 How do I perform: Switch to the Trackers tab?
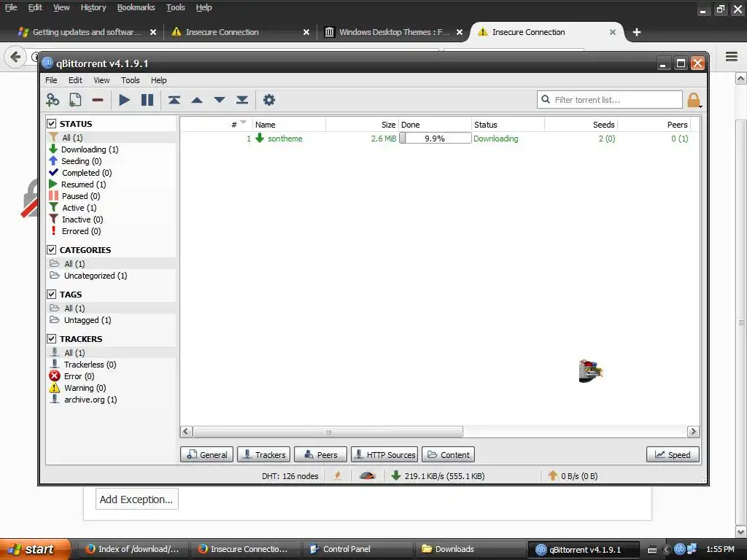(263, 454)
